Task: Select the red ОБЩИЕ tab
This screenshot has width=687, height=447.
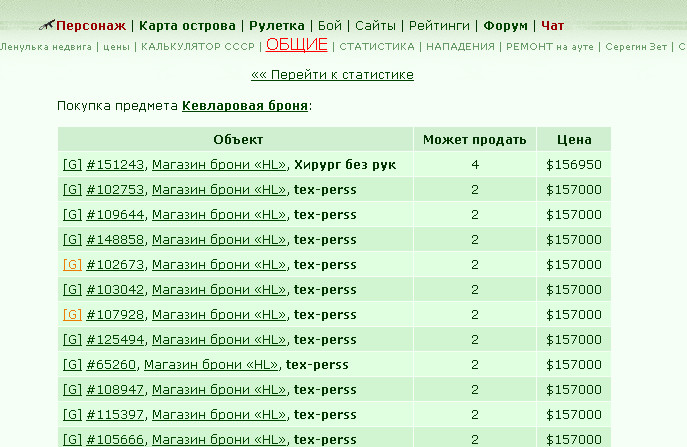Action: point(297,45)
